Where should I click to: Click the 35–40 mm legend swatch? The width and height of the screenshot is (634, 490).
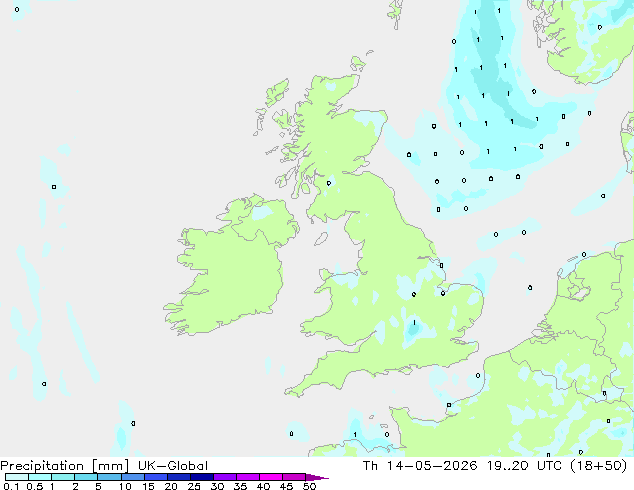pyautogui.click(x=248, y=477)
